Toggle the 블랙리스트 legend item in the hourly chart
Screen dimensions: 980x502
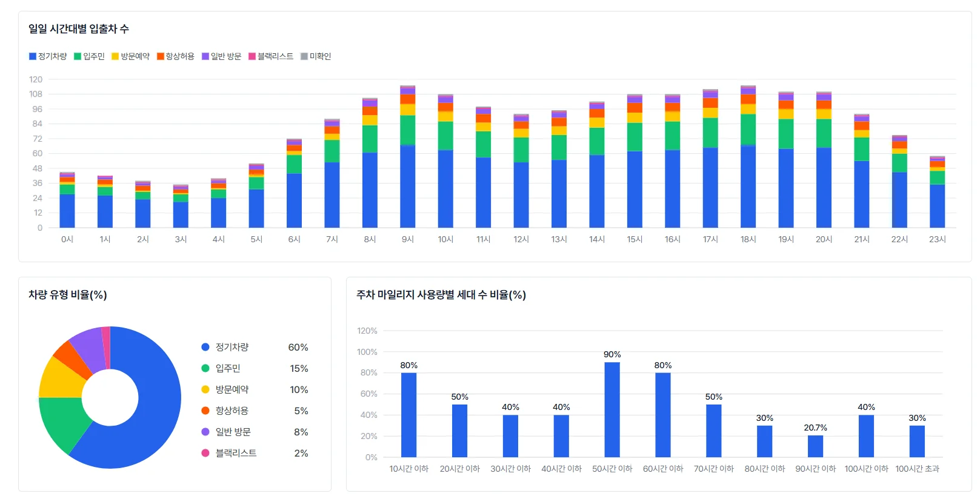[271, 56]
